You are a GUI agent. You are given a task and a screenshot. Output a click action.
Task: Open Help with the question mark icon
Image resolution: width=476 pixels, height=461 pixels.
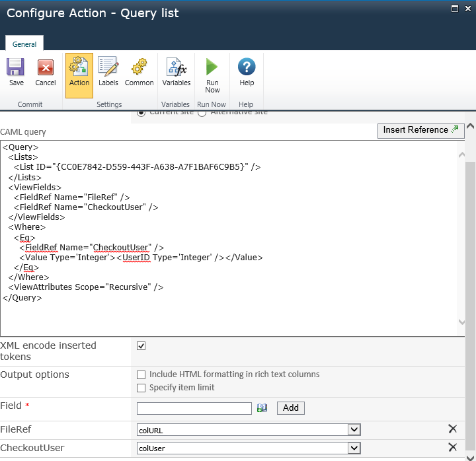pyautogui.click(x=247, y=67)
